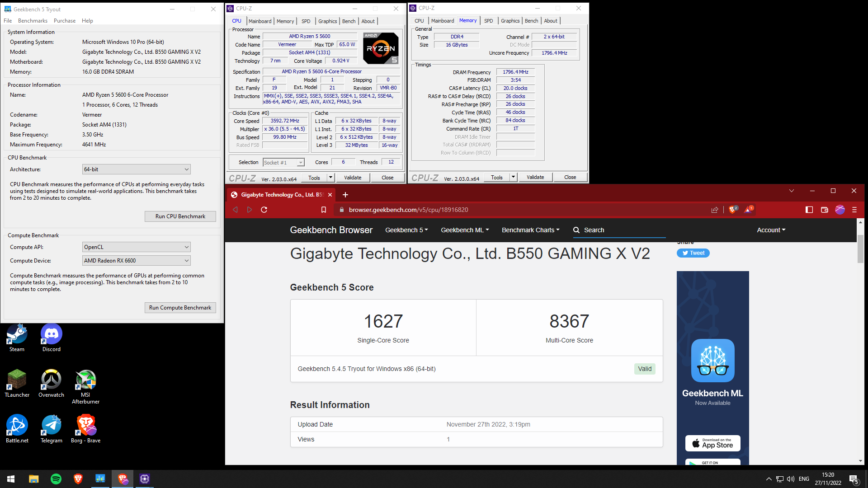
Task: Open the Benchmarks menu in Geekbench
Action: (x=33, y=21)
